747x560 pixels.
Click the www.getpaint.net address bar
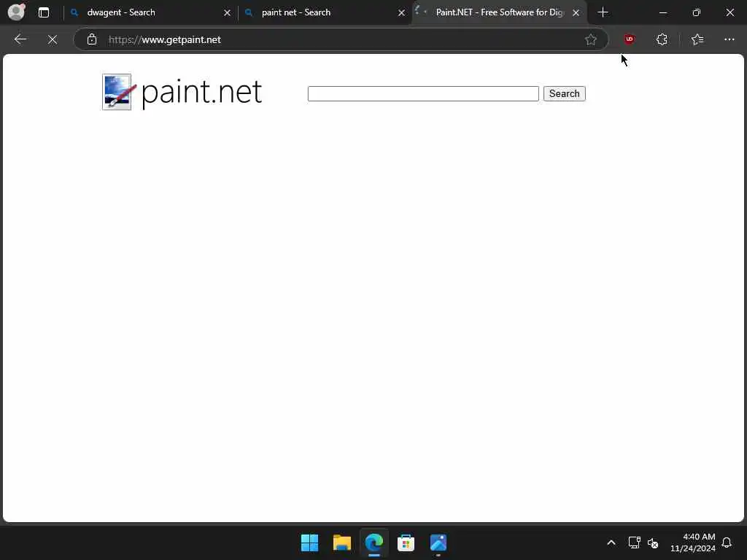click(341, 39)
